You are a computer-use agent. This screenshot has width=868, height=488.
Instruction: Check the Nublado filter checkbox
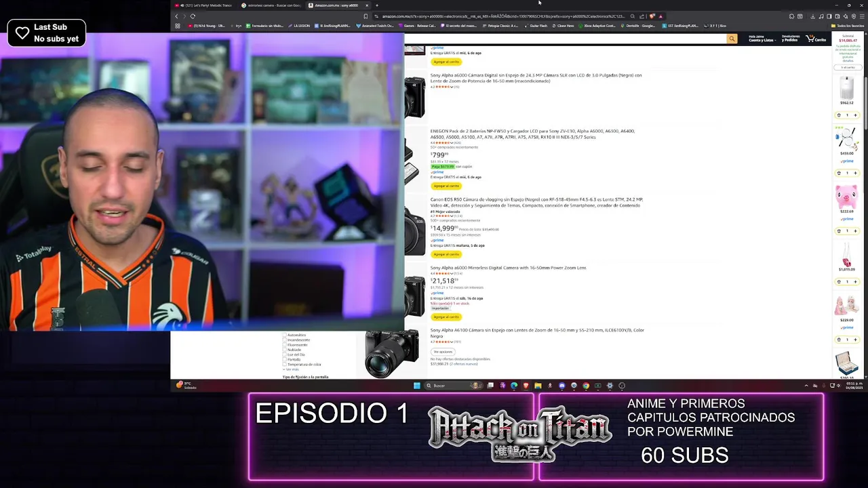click(x=284, y=350)
